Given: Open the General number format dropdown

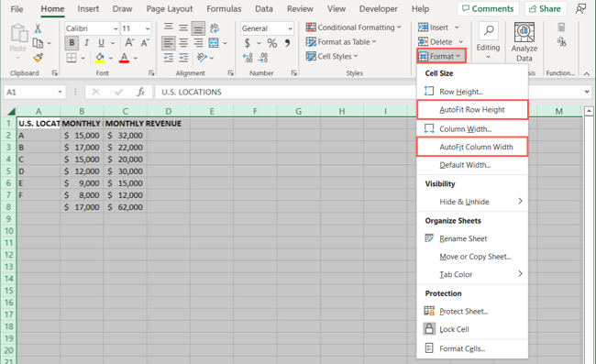Looking at the screenshot, I should pos(290,28).
